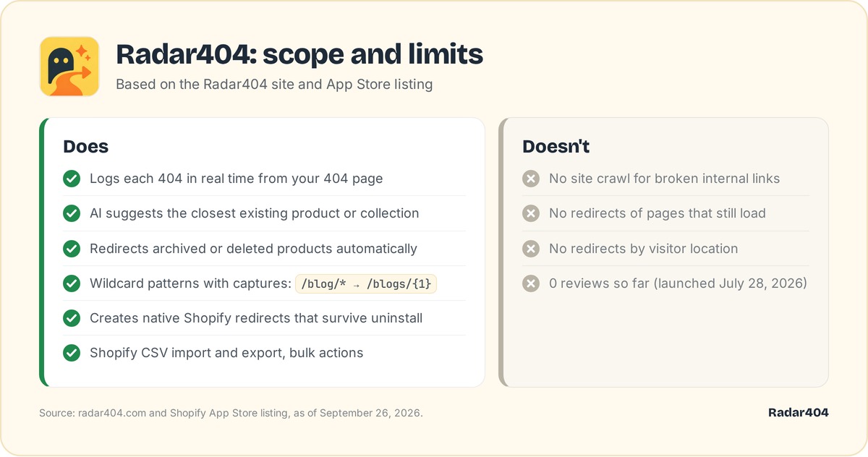Click the 'Radar404' brand name in the footer
The image size is (868, 457).
coord(799,412)
